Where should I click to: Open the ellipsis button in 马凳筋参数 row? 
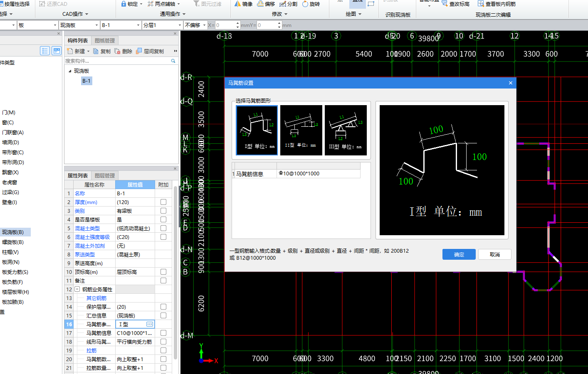(x=150, y=324)
